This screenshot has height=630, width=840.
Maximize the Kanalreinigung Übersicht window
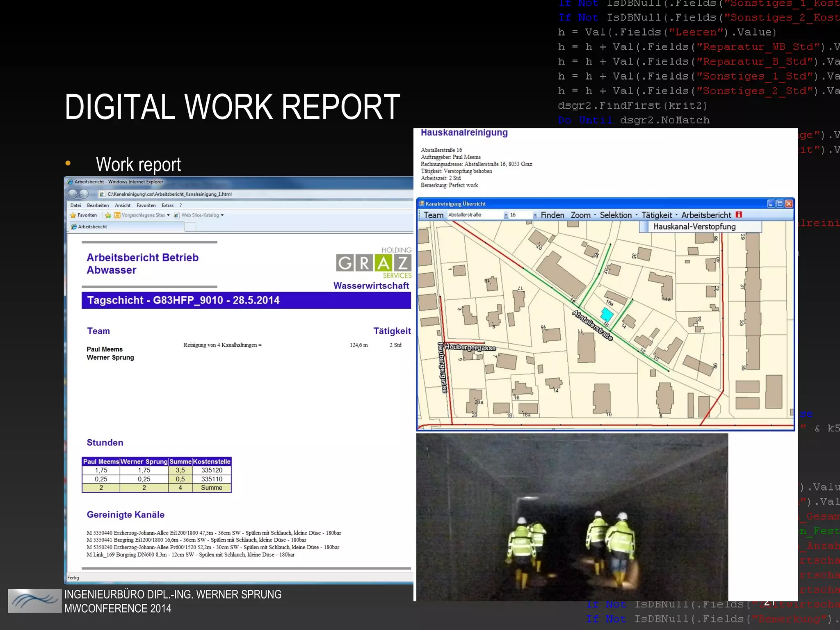click(x=780, y=203)
